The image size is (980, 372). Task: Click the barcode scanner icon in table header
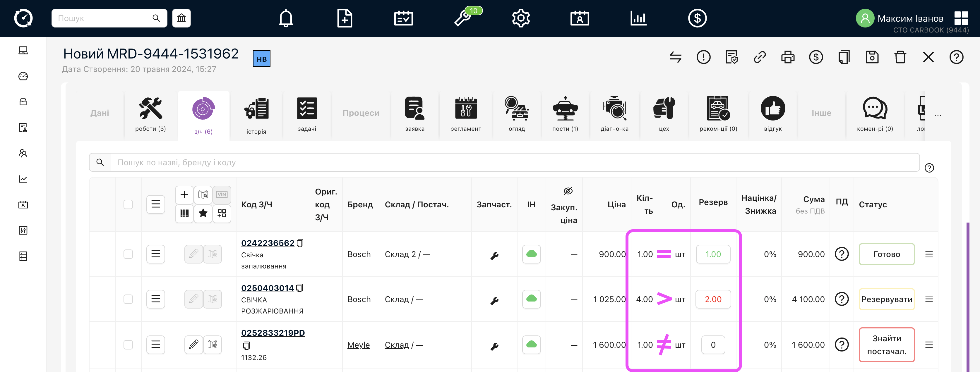coord(184,213)
